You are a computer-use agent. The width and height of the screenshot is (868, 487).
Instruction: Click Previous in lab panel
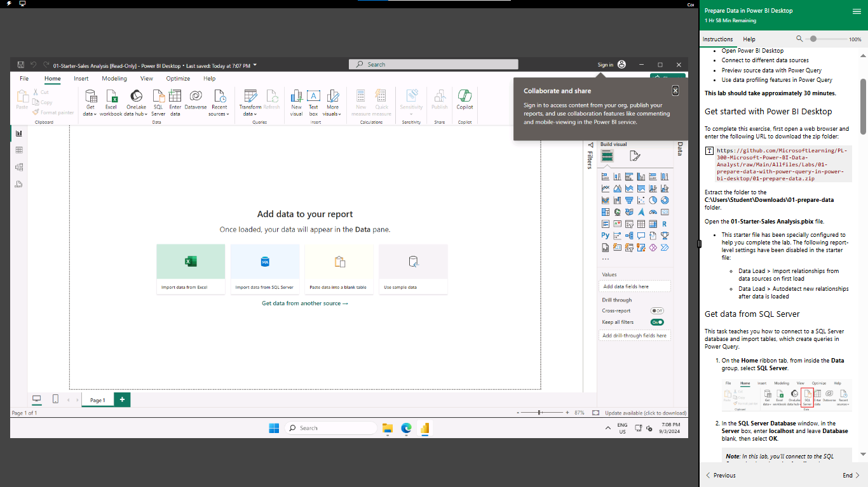pos(721,475)
